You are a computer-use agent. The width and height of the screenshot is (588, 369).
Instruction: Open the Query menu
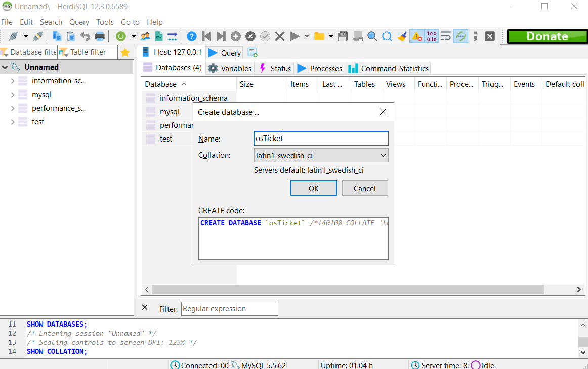pos(79,22)
